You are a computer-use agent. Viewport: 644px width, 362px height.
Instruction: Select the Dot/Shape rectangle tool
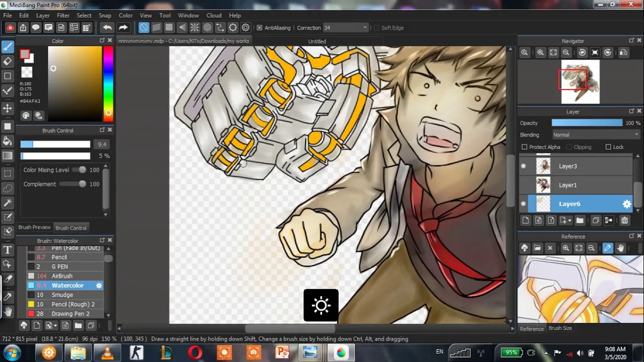click(x=8, y=76)
